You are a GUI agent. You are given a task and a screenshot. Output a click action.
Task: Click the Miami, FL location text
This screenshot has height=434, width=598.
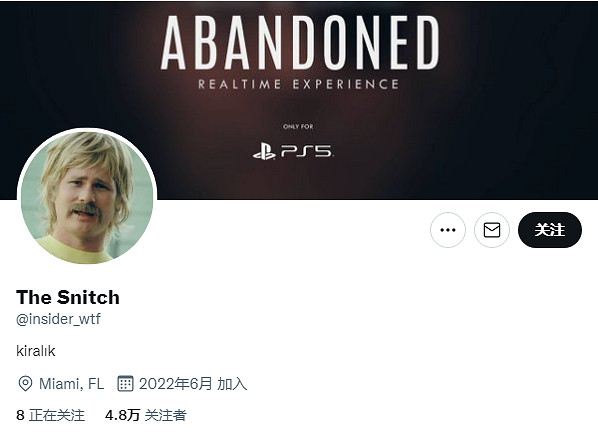[72, 384]
